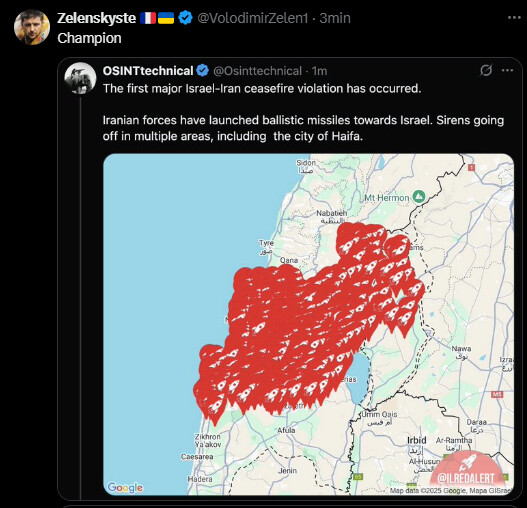
Task: Click the @ILREDALERT rocket watermark
Action: (467, 471)
